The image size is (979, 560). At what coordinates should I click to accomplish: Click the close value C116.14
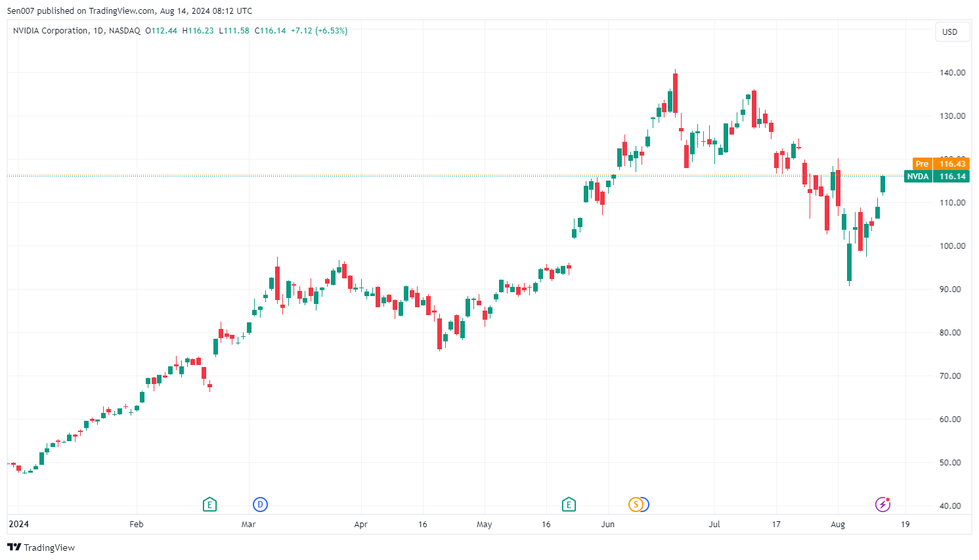(270, 31)
